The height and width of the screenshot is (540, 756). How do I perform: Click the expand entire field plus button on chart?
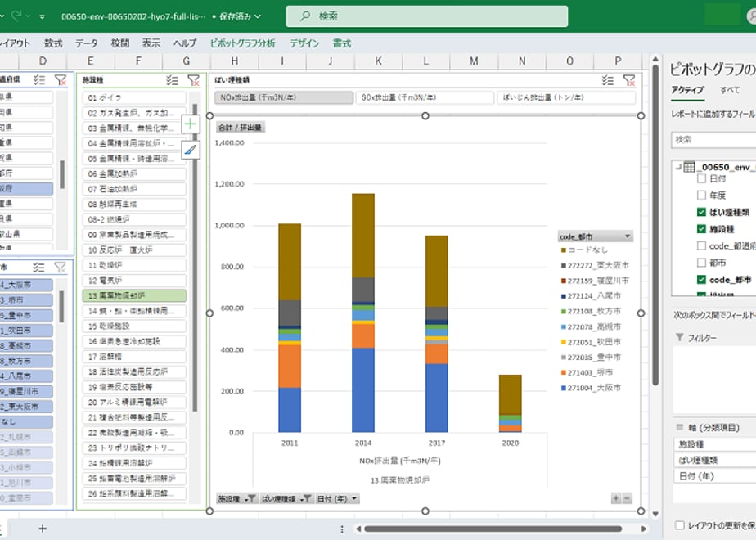tap(616, 498)
